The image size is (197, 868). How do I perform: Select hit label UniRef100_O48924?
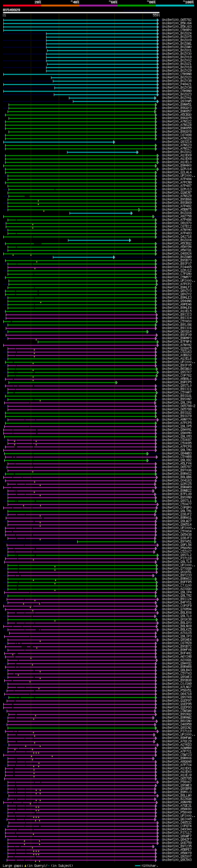click(177, 253)
